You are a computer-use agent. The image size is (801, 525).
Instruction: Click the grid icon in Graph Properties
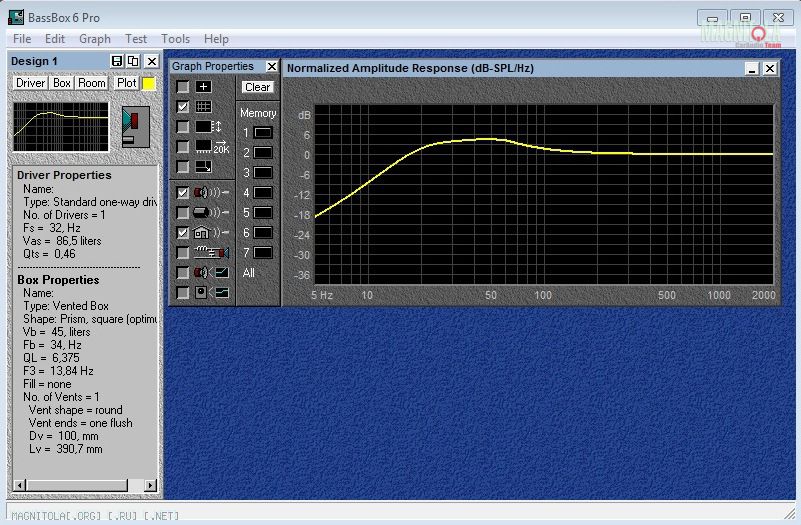pos(203,107)
